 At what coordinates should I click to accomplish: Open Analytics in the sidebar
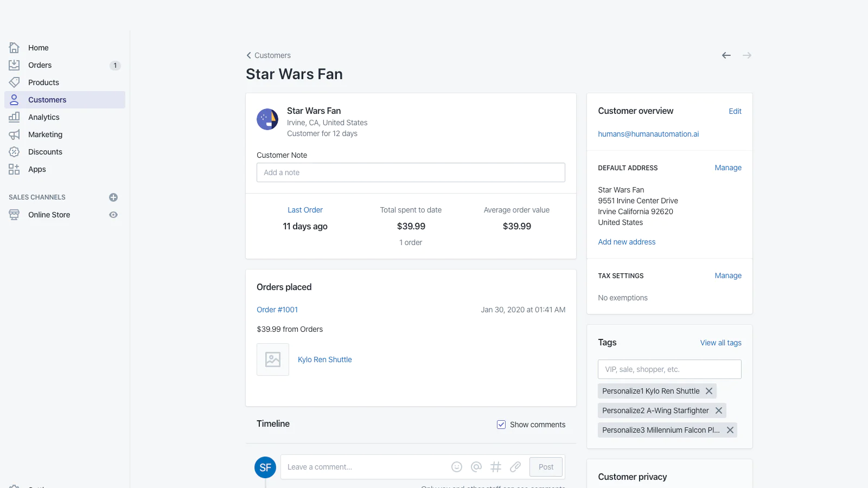pyautogui.click(x=65, y=117)
